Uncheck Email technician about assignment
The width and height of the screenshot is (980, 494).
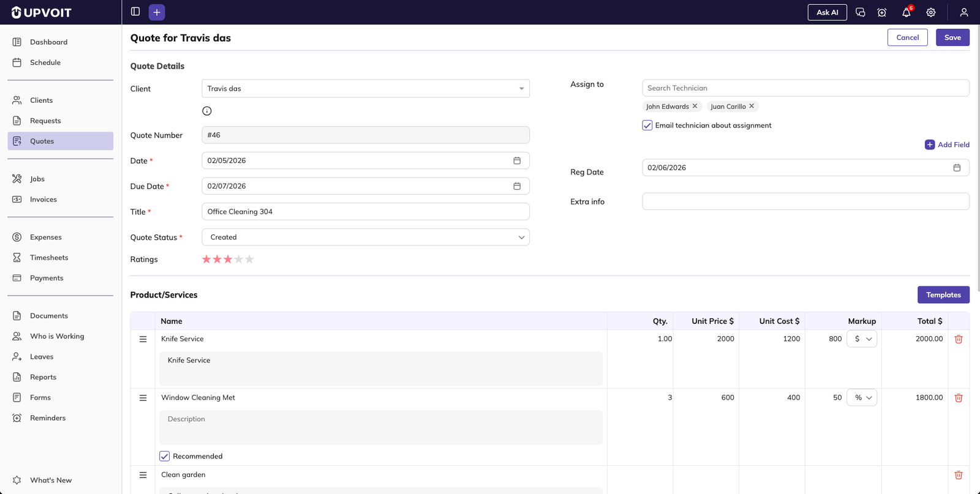point(647,125)
